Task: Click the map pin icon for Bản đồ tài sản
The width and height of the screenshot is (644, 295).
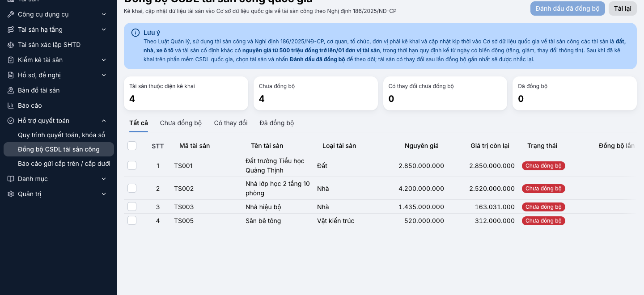Action: coord(11,90)
